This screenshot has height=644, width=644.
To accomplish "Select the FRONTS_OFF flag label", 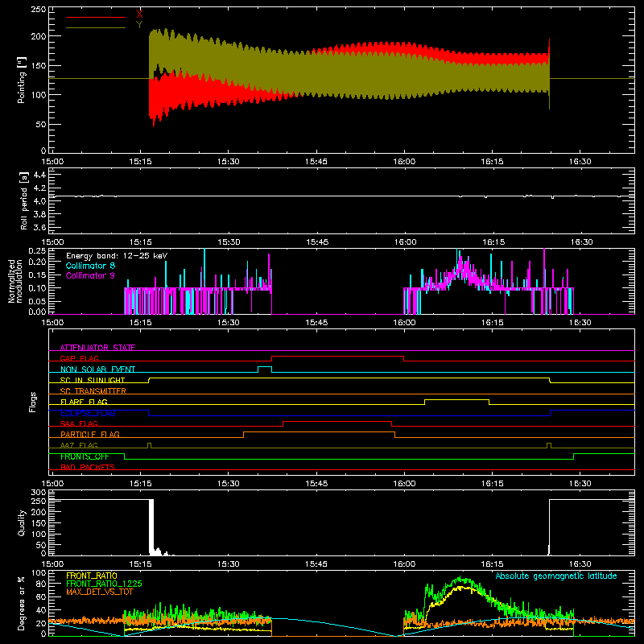I will (85, 456).
